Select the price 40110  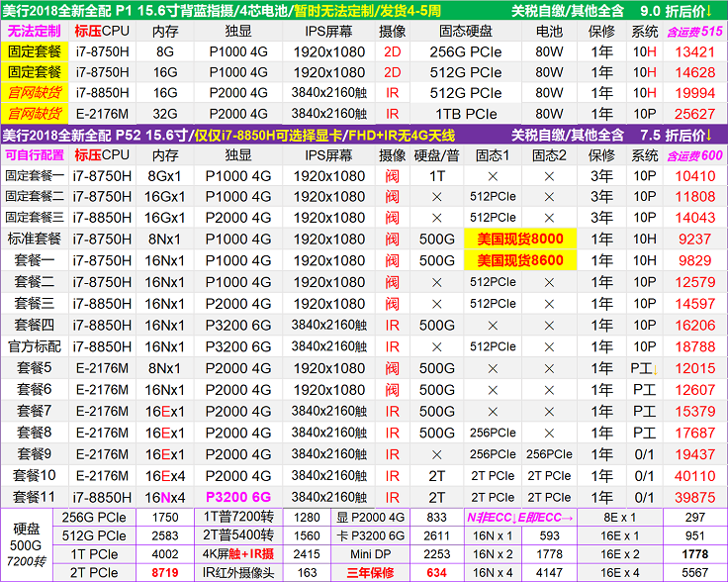click(694, 476)
